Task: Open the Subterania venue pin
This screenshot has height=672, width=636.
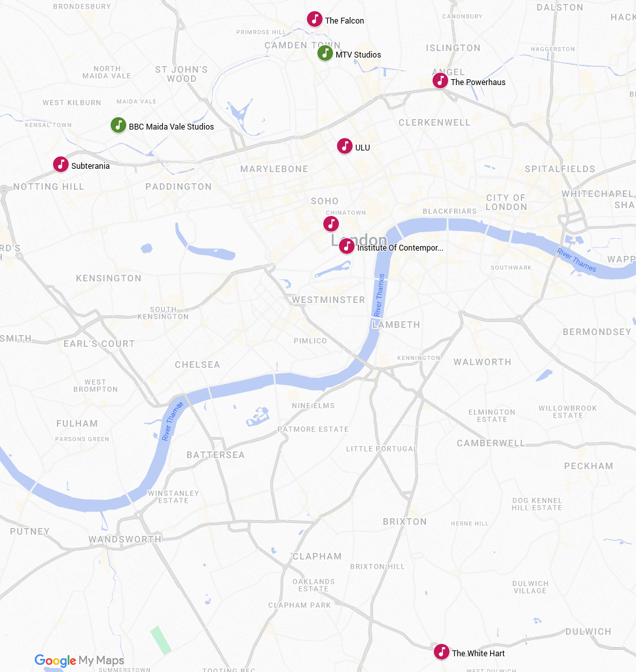Action: (61, 164)
